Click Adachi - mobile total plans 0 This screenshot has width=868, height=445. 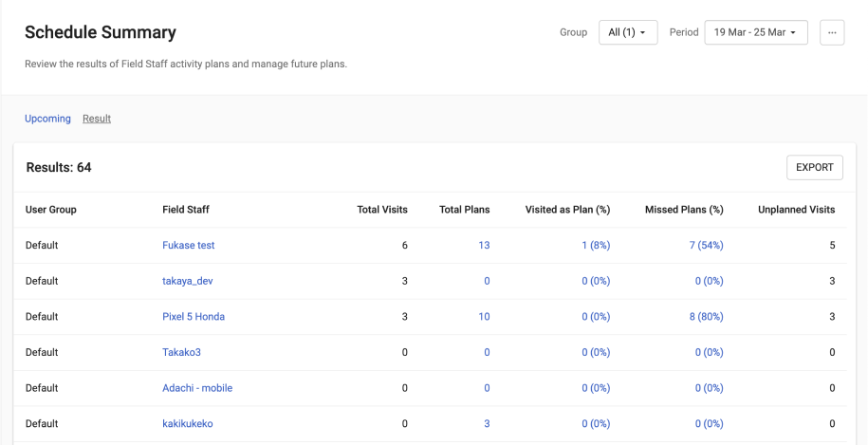tap(487, 388)
